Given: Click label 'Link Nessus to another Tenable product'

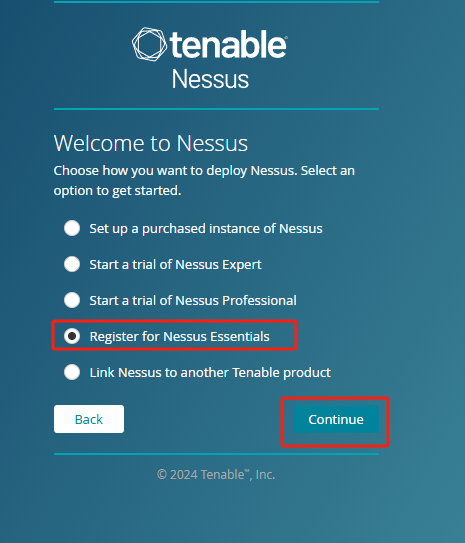Looking at the screenshot, I should 210,373.
